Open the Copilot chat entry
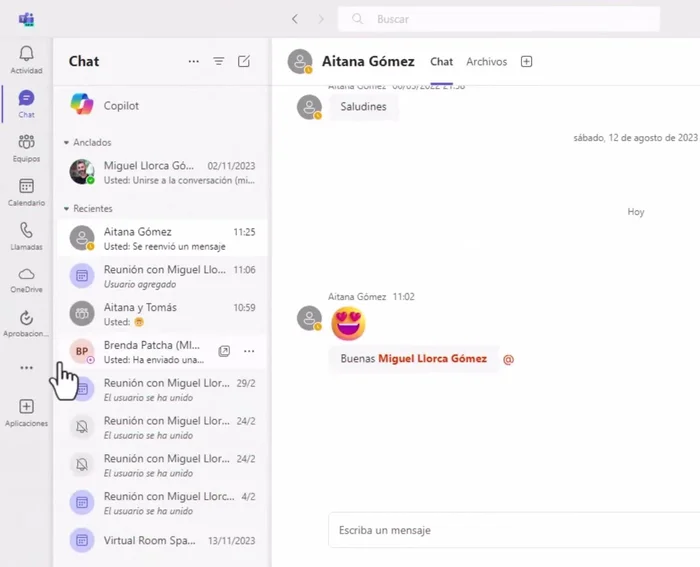 162,105
